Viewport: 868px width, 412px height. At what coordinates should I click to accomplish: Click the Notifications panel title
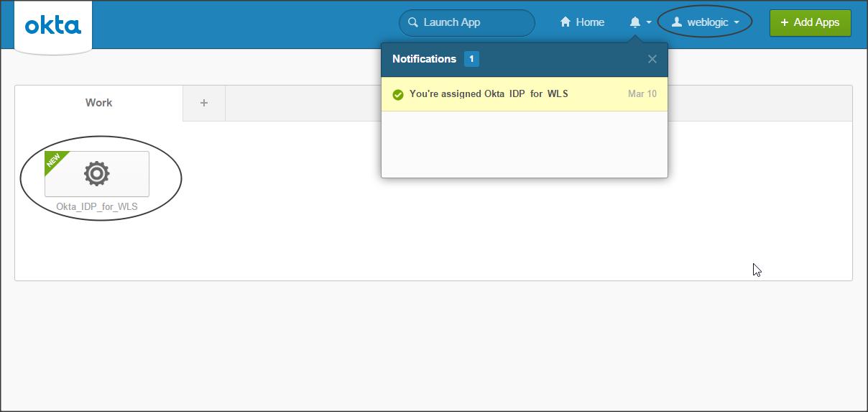tap(424, 59)
